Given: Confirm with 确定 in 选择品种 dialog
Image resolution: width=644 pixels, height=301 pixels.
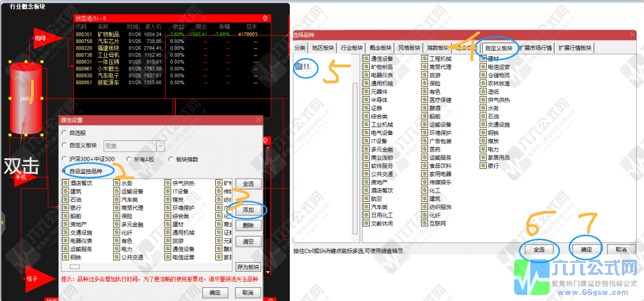Looking at the screenshot, I should [587, 250].
